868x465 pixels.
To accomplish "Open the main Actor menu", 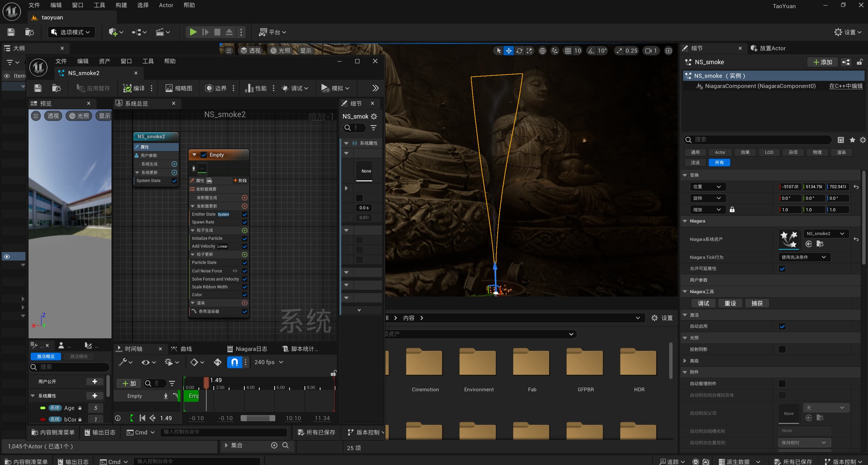I will tap(166, 5).
